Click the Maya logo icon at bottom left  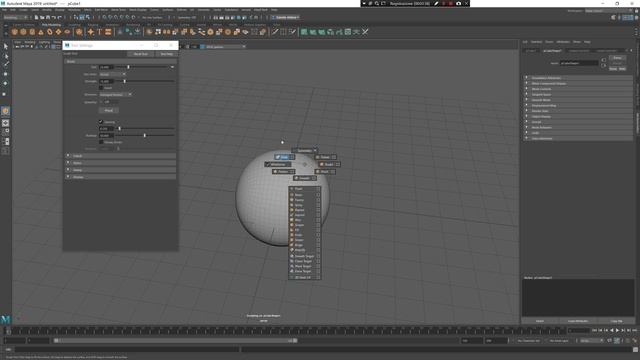coord(6,319)
